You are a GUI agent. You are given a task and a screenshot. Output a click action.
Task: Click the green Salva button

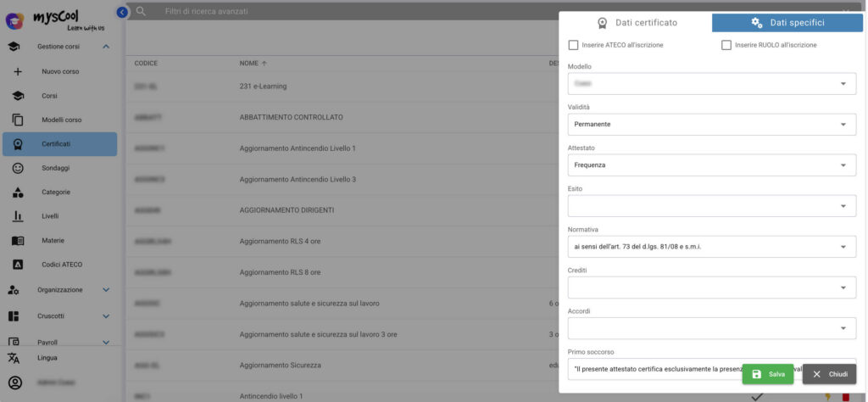[768, 374]
